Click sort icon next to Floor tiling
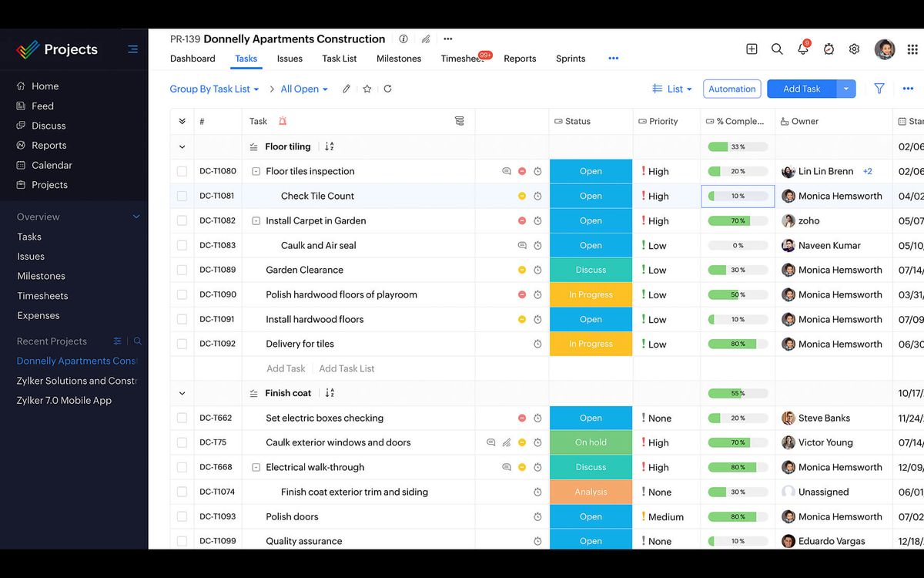 point(330,146)
